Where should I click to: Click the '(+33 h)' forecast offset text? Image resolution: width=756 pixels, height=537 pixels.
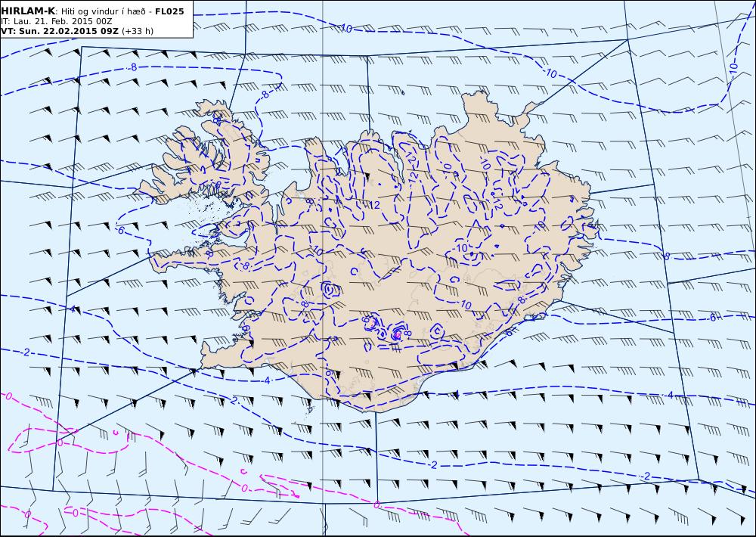pos(138,31)
